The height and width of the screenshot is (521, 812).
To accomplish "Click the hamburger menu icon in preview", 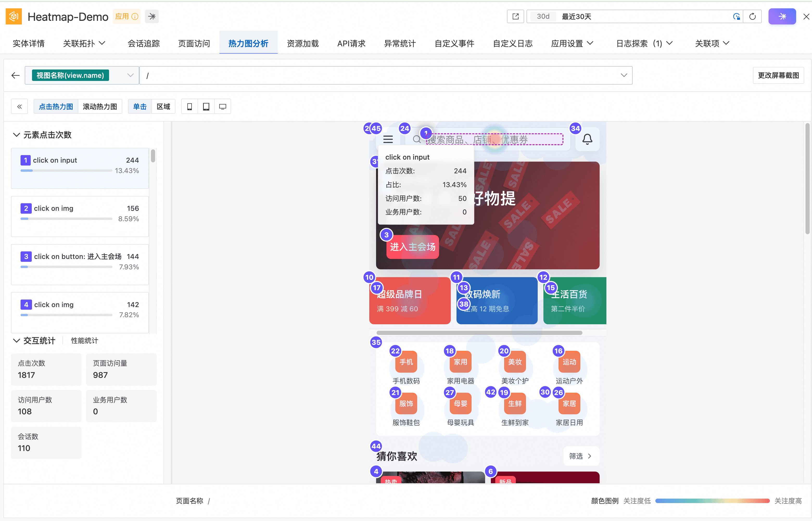I will 388,139.
